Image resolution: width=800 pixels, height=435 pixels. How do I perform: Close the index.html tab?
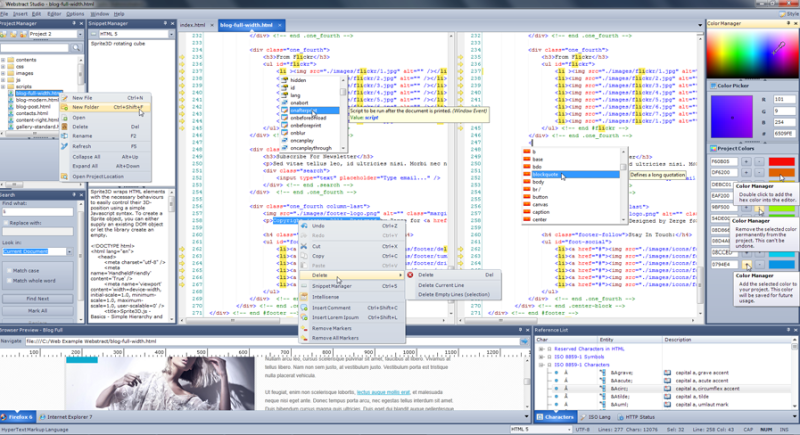[x=212, y=25]
